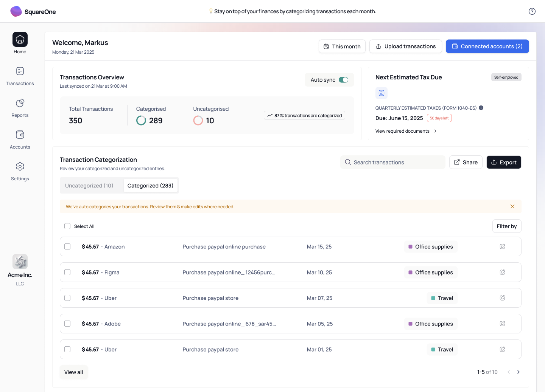Image resolution: width=545 pixels, height=392 pixels.
Task: Open Settings gear icon in sidebar
Action: coord(20,166)
